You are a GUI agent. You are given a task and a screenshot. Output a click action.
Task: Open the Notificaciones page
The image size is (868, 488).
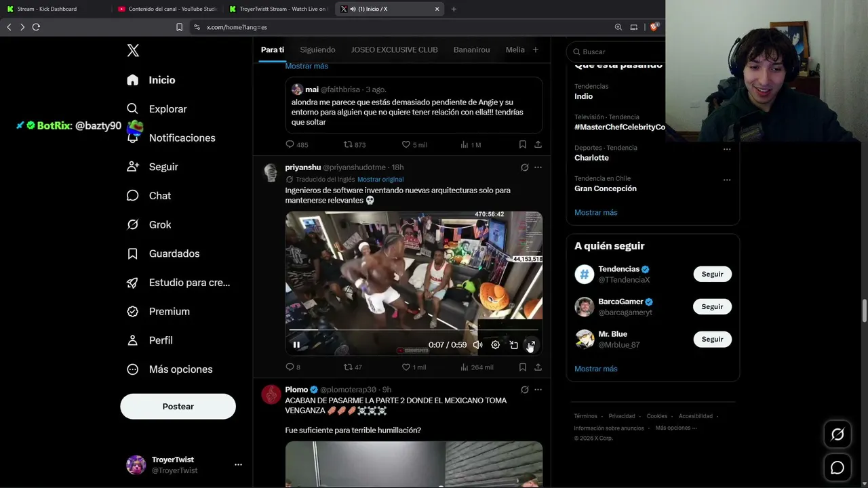point(171,138)
